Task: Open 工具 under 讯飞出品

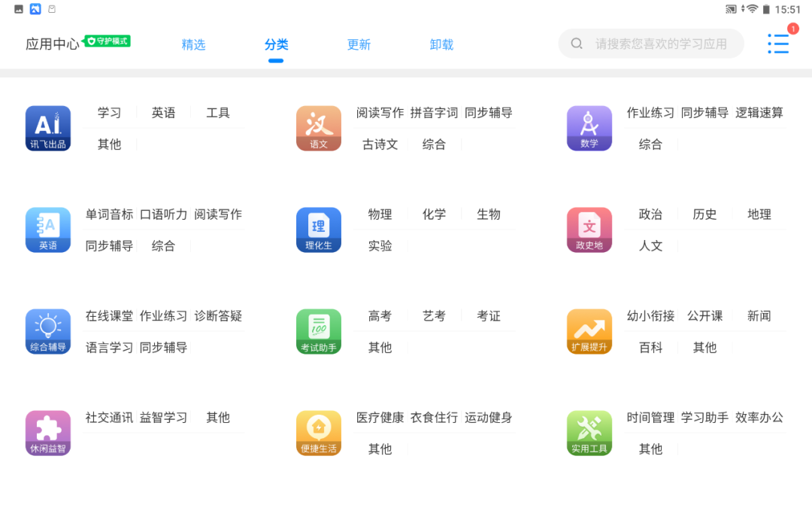Action: [x=218, y=113]
